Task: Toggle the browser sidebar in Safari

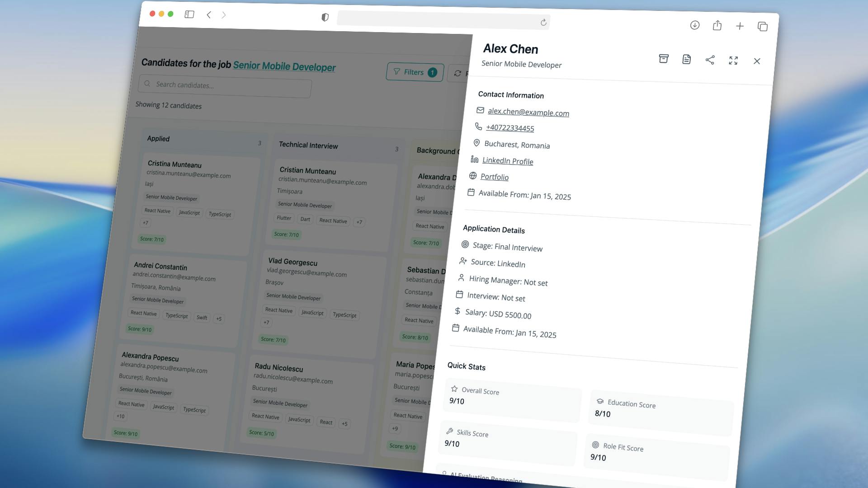Action: coord(189,14)
